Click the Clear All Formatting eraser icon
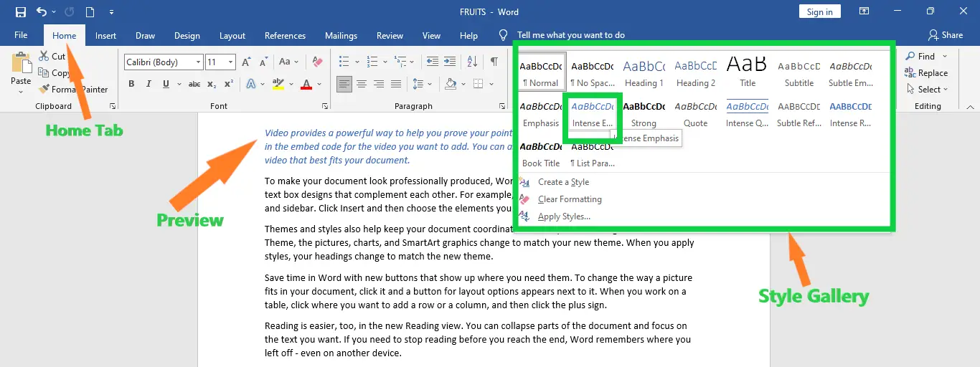This screenshot has height=367, width=980. (317, 62)
